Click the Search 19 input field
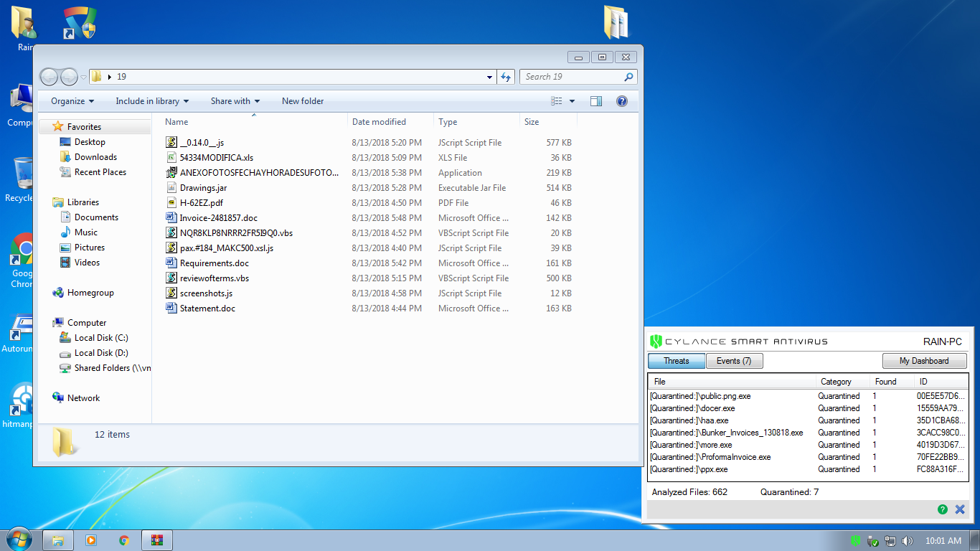980x551 pixels. click(x=572, y=77)
